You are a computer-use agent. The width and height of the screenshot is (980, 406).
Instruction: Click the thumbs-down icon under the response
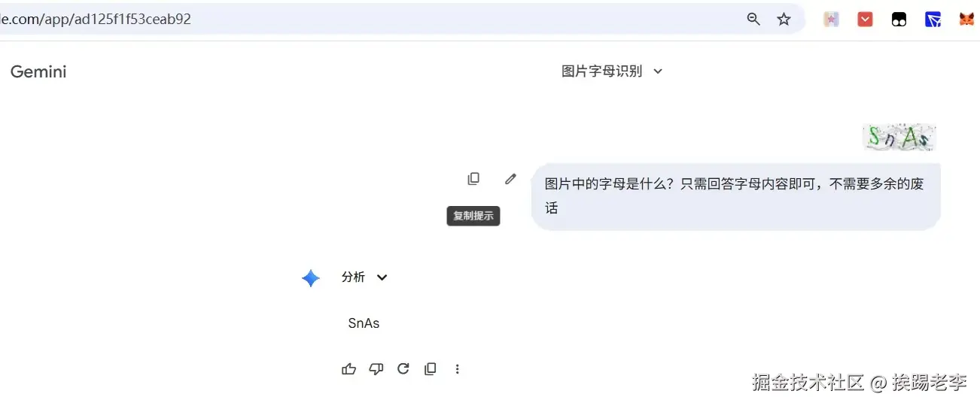click(376, 369)
